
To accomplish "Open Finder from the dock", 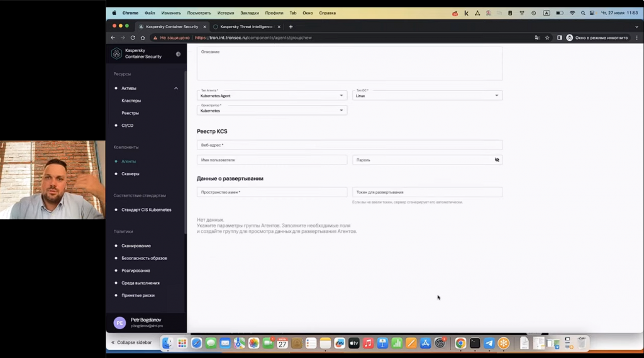I will [167, 343].
